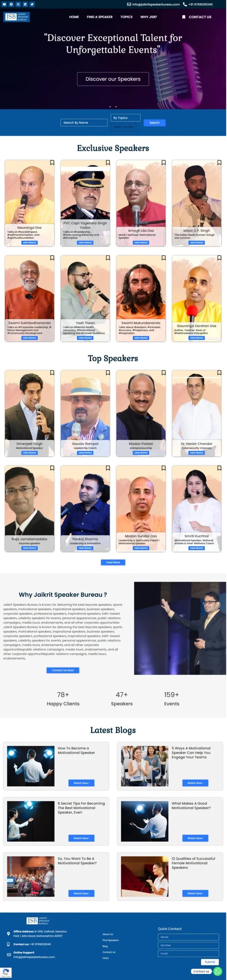Open How To Become a Motivational Speaker thumbnail
227x980 pixels.
pyautogui.click(x=31, y=766)
